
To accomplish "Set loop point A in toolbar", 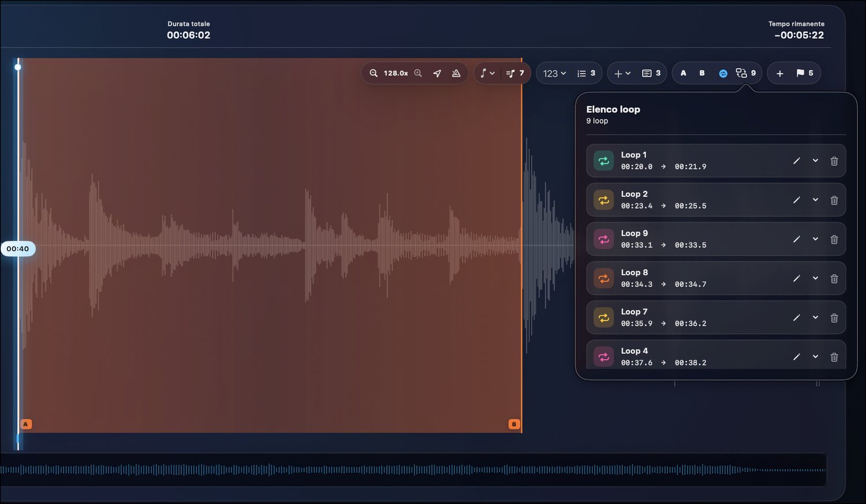I will coord(684,73).
